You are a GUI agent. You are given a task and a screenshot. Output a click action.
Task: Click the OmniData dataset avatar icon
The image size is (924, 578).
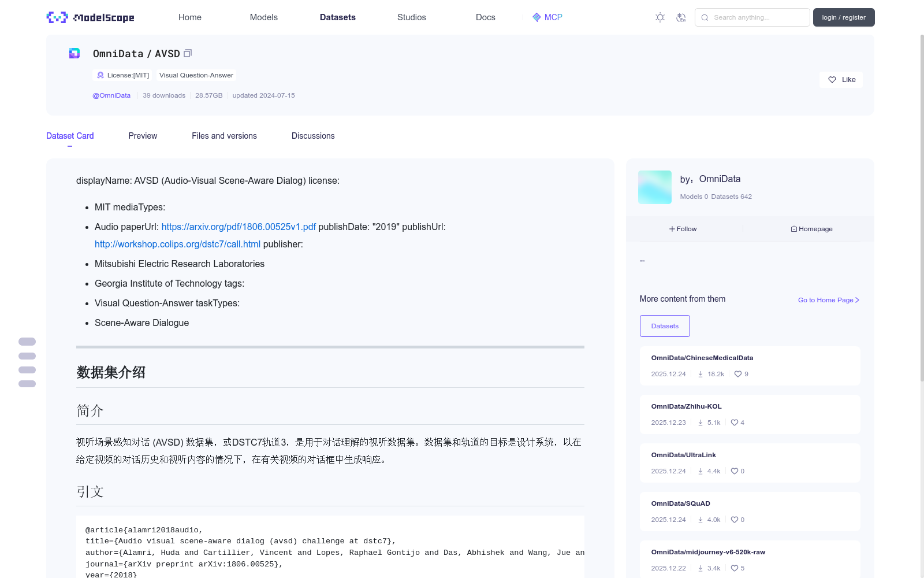74,53
